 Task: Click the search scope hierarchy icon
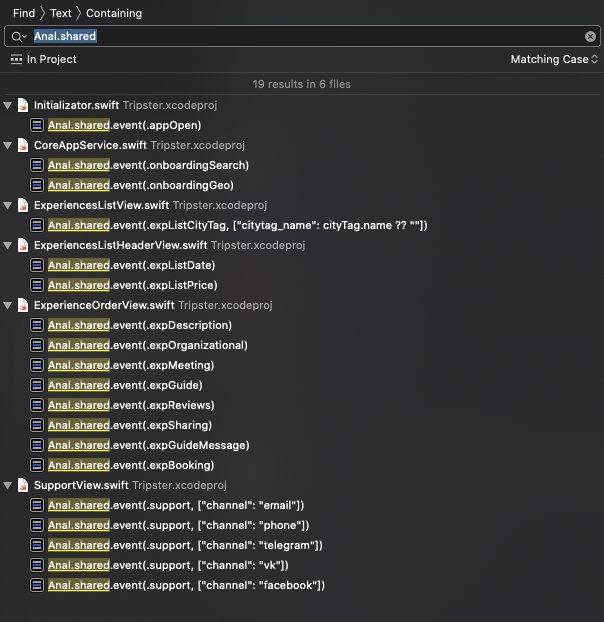(x=16, y=59)
